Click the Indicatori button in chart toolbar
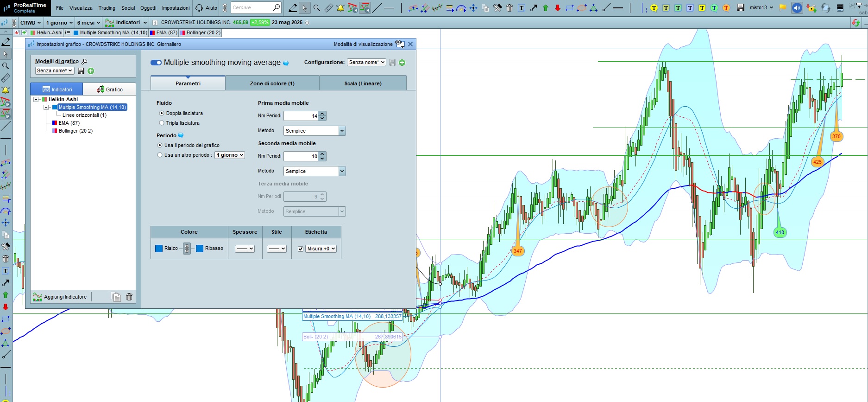 tap(123, 22)
